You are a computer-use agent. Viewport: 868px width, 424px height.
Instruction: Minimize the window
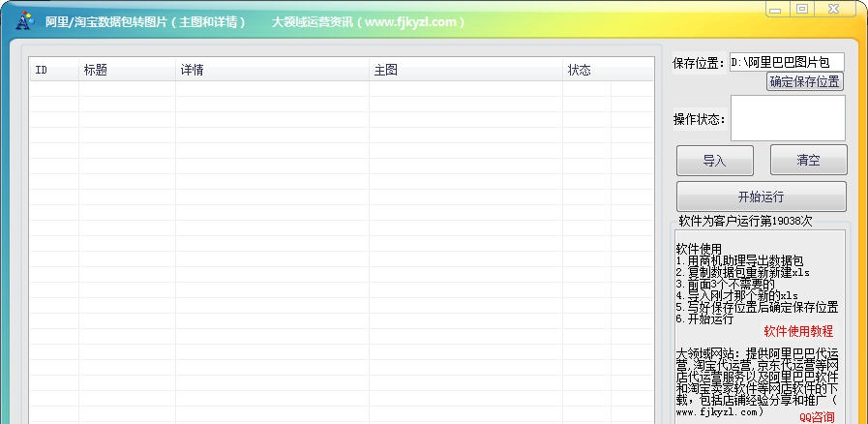[x=776, y=10]
